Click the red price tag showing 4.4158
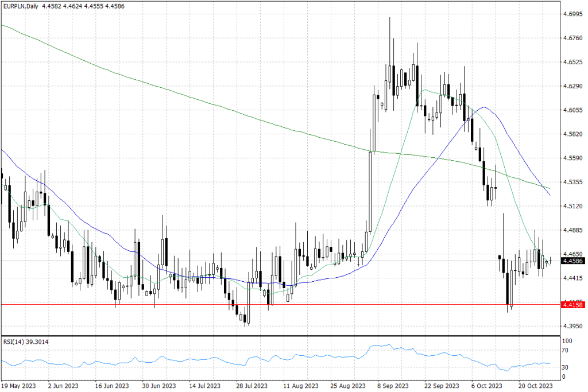Image resolution: width=588 pixels, height=392 pixels. pyautogui.click(x=572, y=305)
